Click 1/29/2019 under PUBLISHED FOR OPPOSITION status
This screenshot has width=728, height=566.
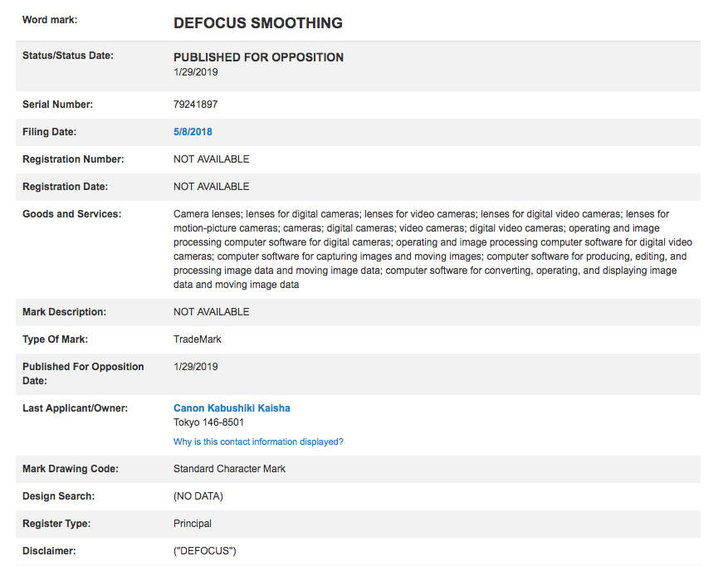pyautogui.click(x=195, y=72)
